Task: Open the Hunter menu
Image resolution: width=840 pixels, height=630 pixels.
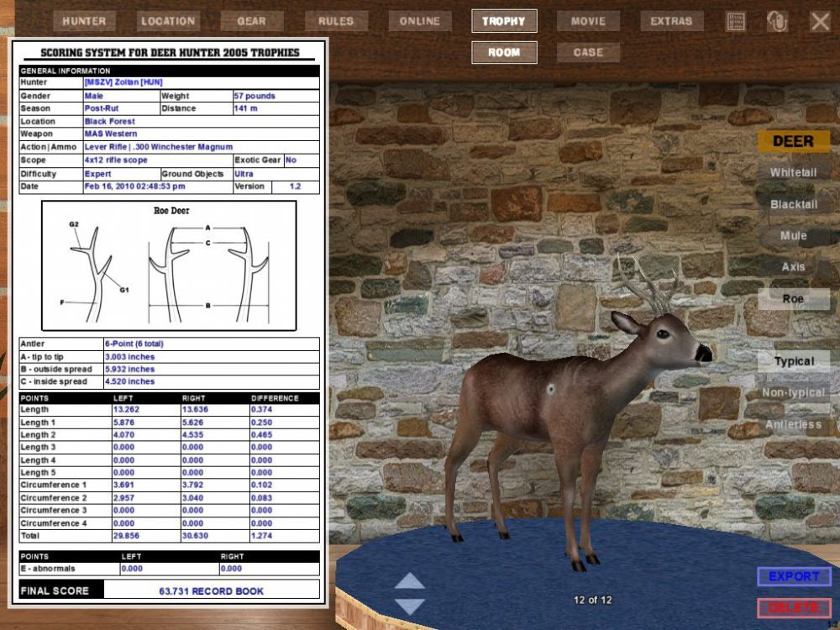Action: click(x=85, y=21)
